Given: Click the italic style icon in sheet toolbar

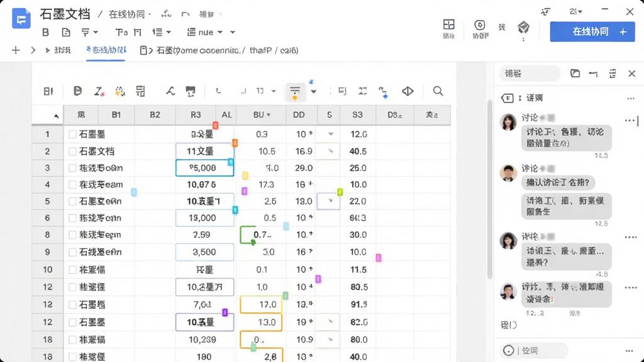Looking at the screenshot, I should [x=99, y=91].
